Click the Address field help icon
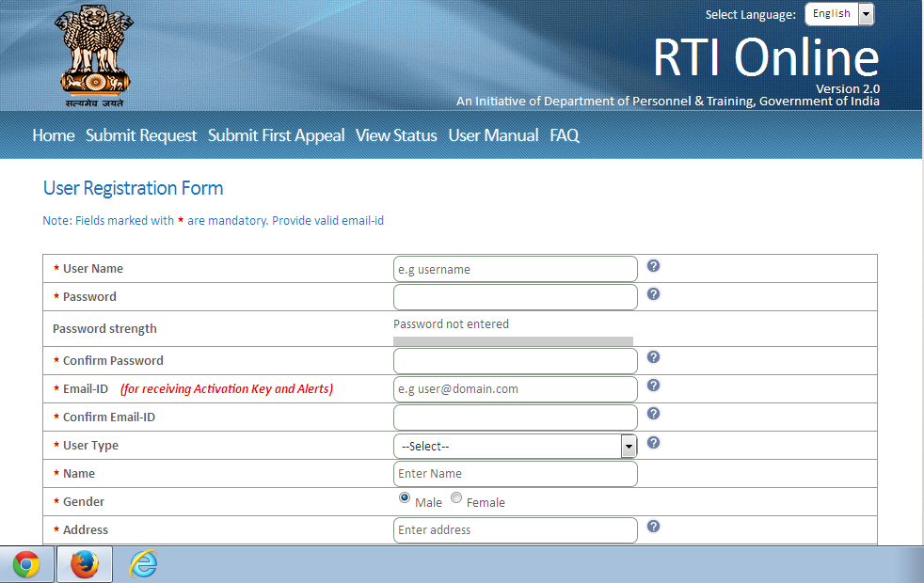The width and height of the screenshot is (924, 583). (653, 526)
